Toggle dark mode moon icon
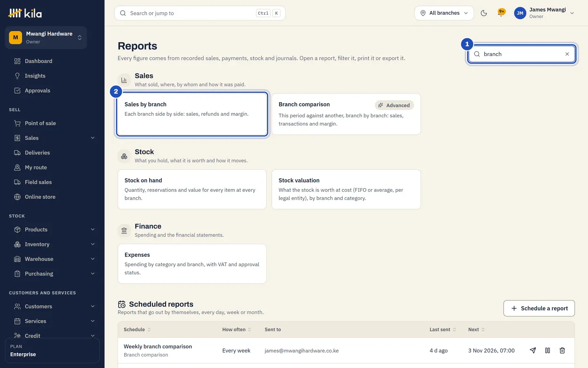 coord(484,13)
